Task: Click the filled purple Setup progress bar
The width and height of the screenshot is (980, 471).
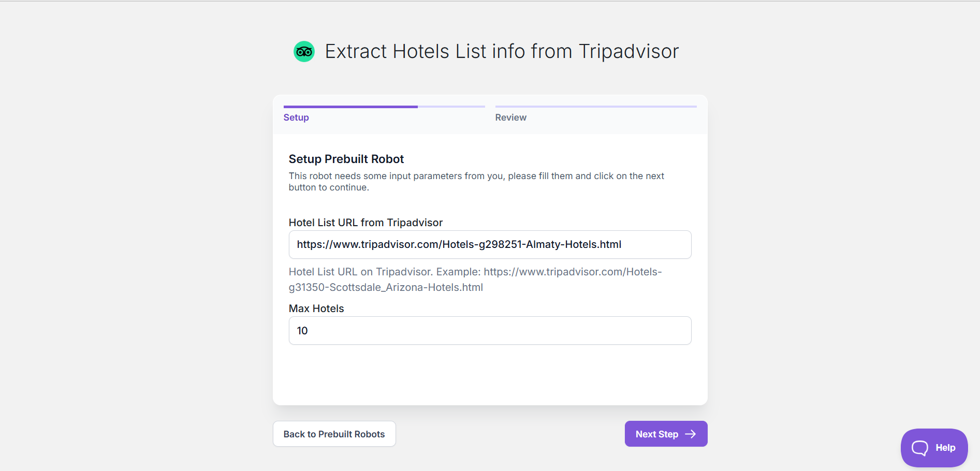Action: pyautogui.click(x=350, y=107)
